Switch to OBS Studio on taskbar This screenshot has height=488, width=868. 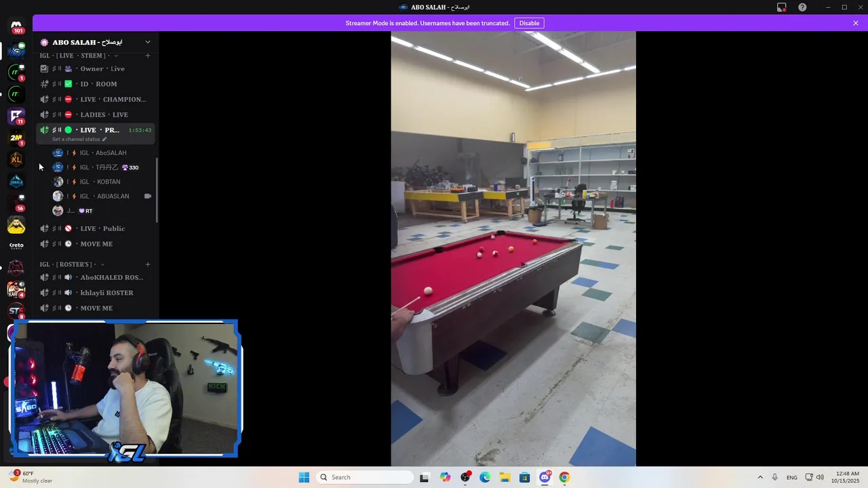[465, 477]
